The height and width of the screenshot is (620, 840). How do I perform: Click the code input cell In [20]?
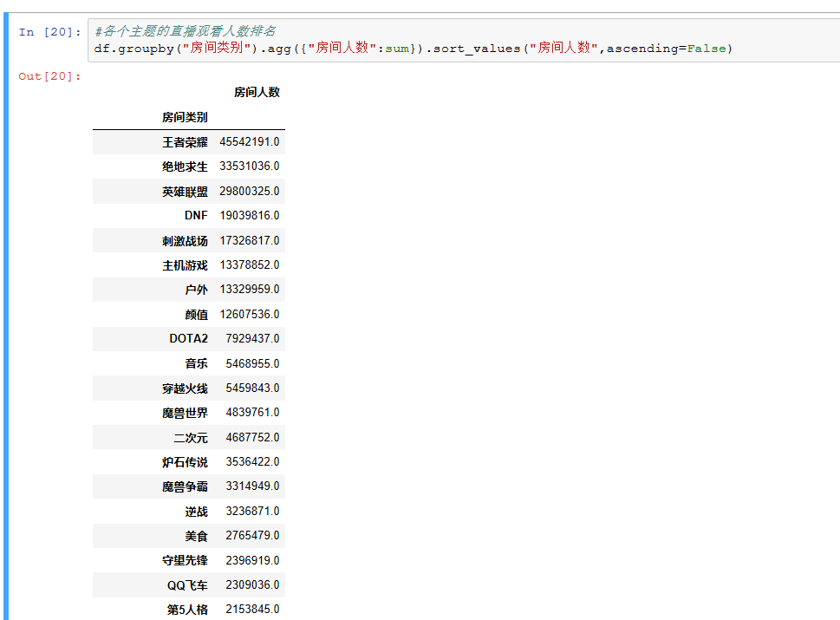pos(464,40)
